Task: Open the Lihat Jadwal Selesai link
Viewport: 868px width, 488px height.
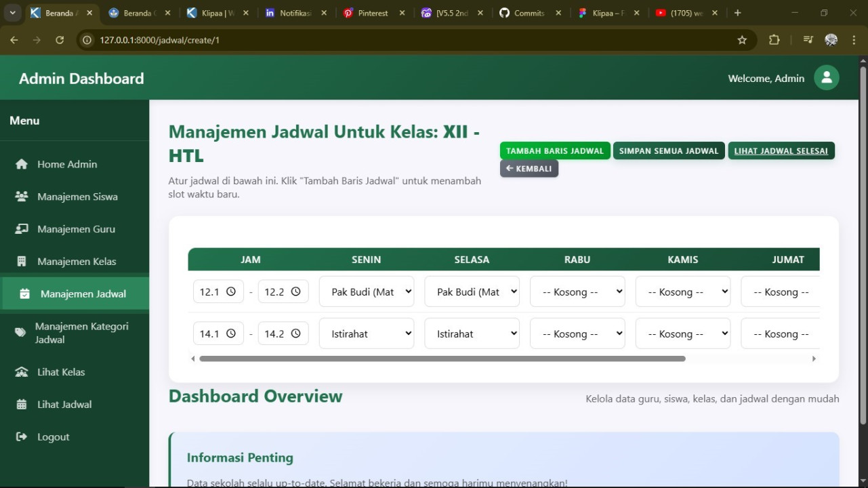Action: pos(781,150)
